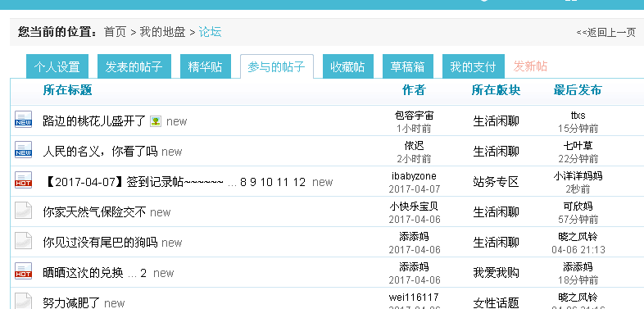Go to page 12 of 签到记录帖
This screenshot has width=644, height=309.
point(299,182)
